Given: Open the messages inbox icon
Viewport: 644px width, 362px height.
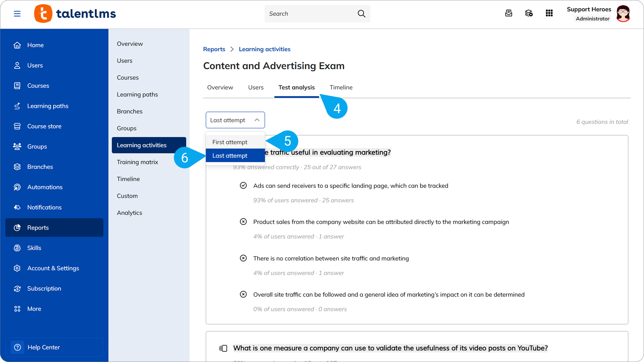Looking at the screenshot, I should point(509,13).
